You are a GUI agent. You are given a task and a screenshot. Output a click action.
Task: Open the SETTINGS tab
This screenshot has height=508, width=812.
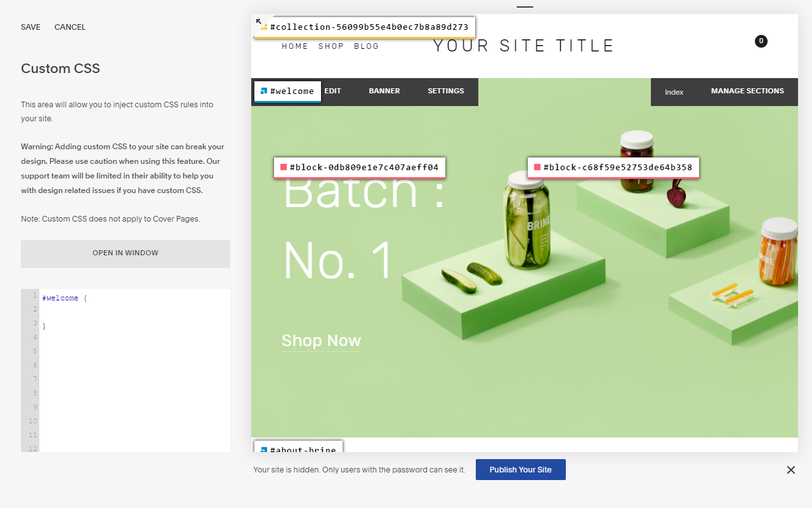pos(445,91)
